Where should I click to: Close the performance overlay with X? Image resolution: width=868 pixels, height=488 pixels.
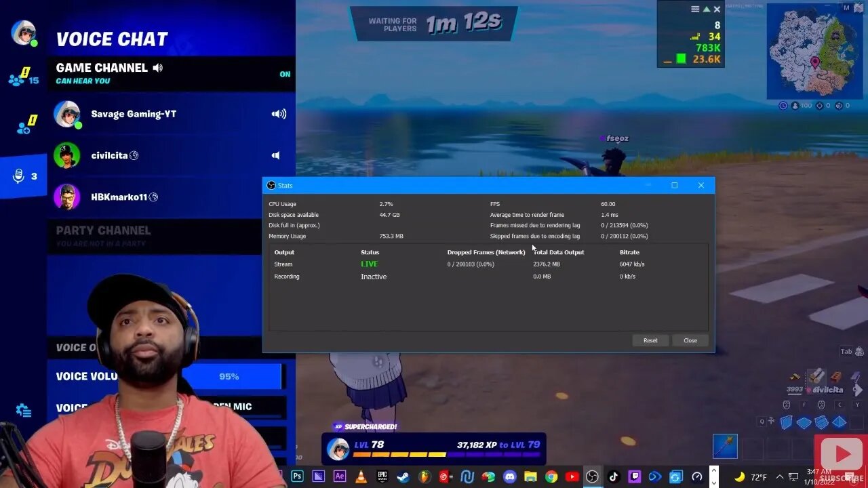(x=717, y=9)
